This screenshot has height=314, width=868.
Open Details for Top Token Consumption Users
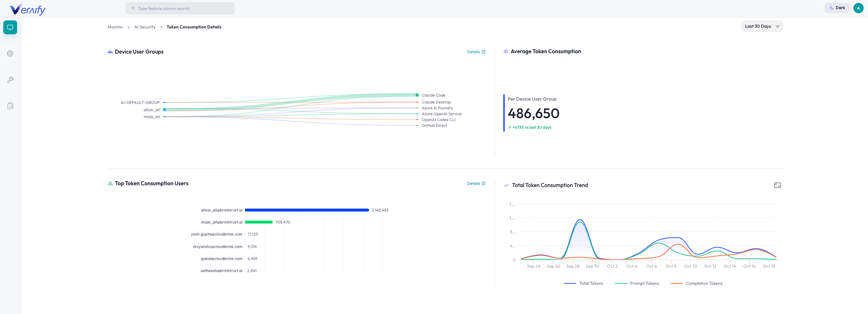click(476, 183)
